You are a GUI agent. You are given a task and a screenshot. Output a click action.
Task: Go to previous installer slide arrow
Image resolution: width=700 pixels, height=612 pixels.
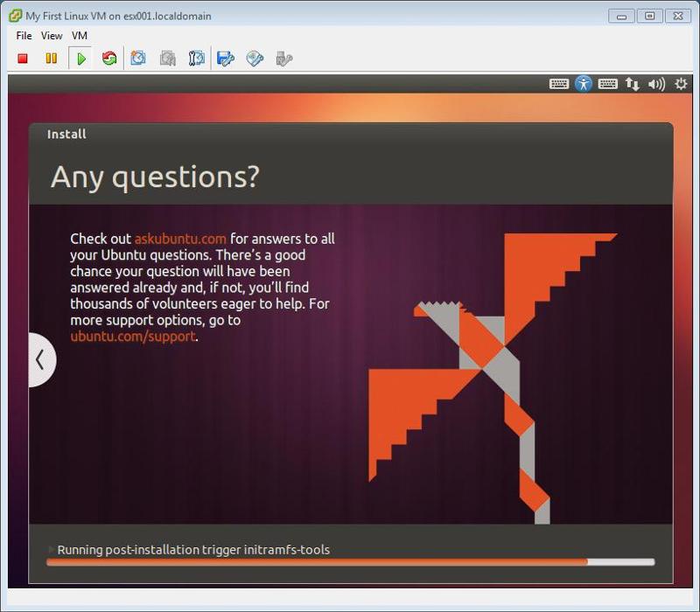tap(41, 359)
